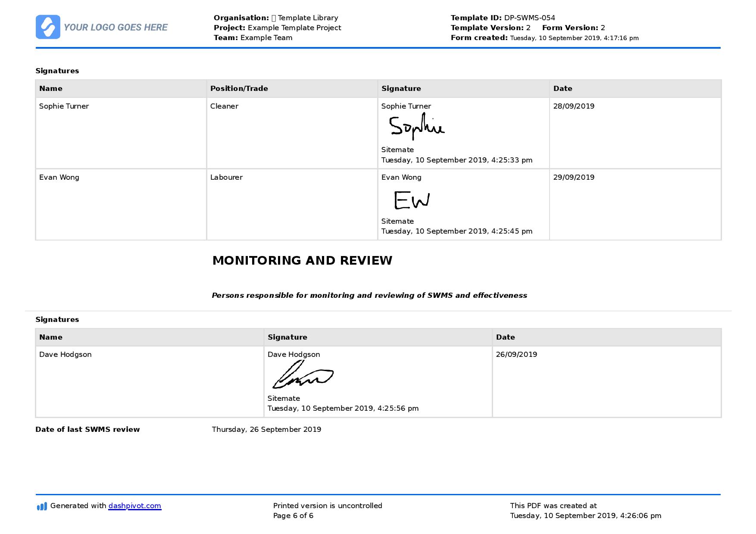Select the Cleaner position cell
The image size is (756, 534).
point(292,133)
